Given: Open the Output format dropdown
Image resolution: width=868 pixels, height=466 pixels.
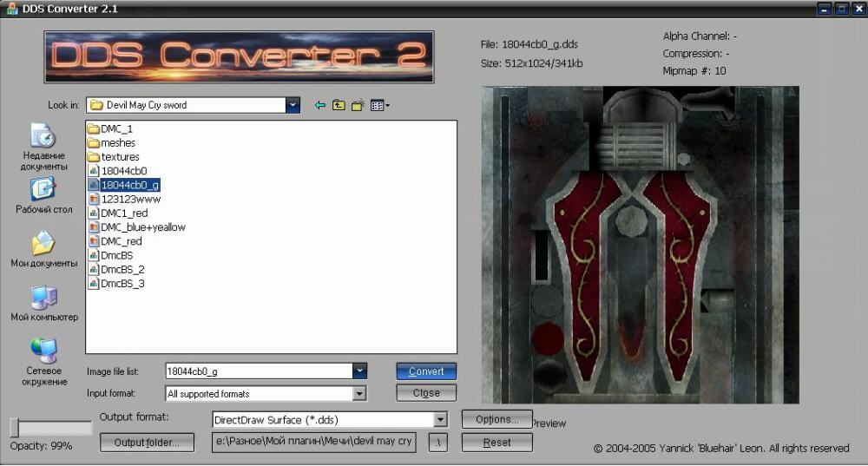Looking at the screenshot, I should point(440,419).
